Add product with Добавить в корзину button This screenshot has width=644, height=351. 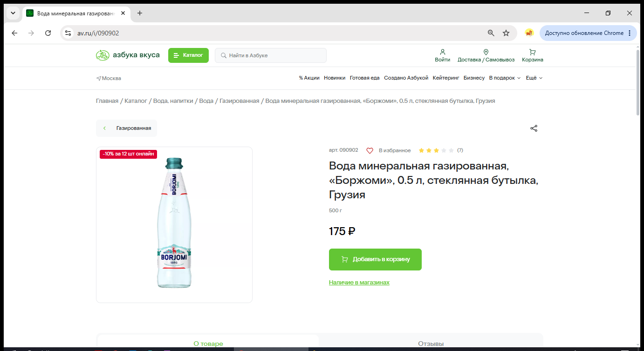click(375, 259)
